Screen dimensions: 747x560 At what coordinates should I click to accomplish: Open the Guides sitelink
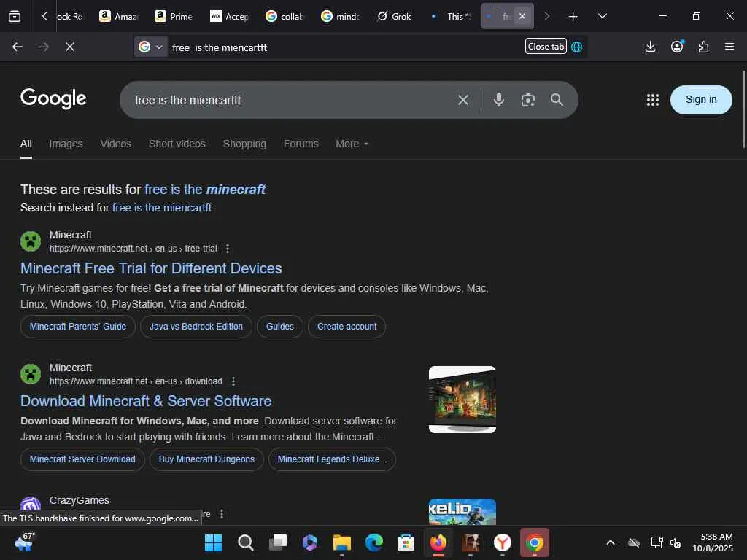click(x=280, y=327)
